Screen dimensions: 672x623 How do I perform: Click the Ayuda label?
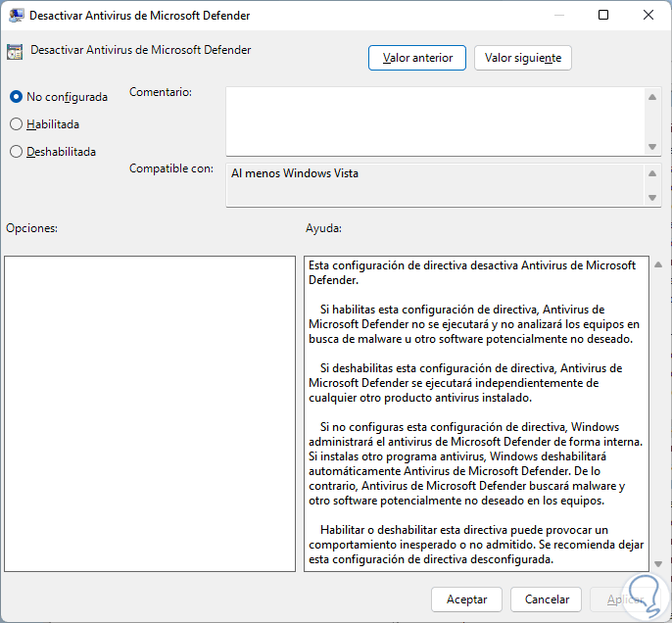[x=323, y=228]
